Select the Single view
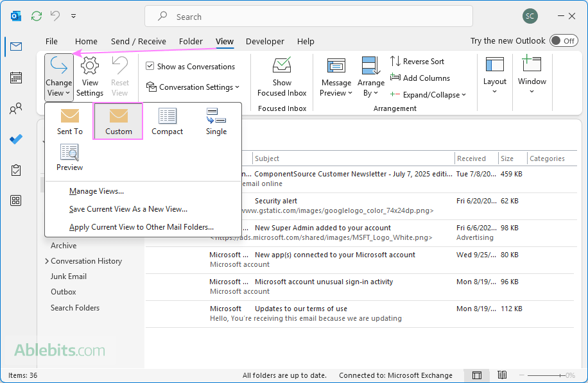This screenshot has height=383, width=588. [216, 121]
